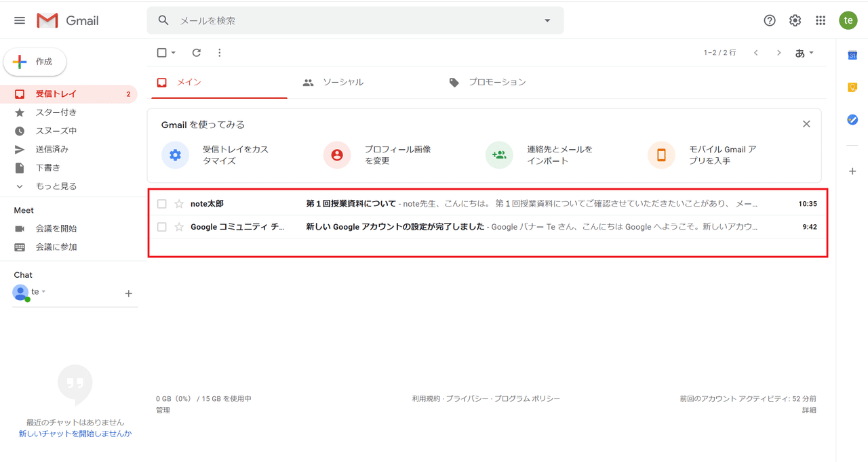Image resolution: width=868 pixels, height=462 pixels.
Task: Click the Gmail logo
Action: tap(68, 20)
